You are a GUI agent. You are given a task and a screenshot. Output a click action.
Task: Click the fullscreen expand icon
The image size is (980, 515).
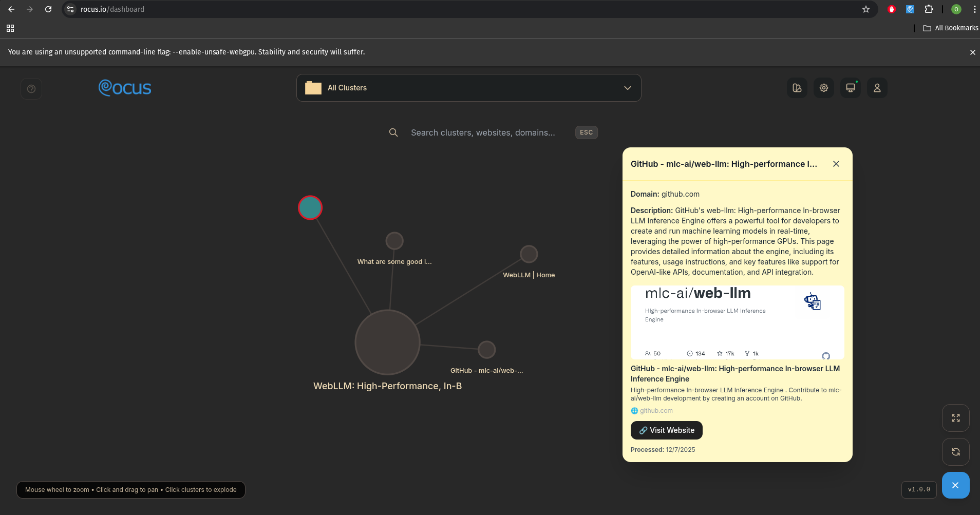click(x=956, y=418)
